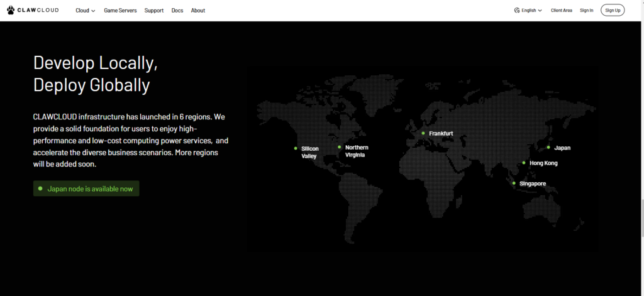The image size is (644, 296).
Task: Select the Japan map marker
Action: coord(548,148)
